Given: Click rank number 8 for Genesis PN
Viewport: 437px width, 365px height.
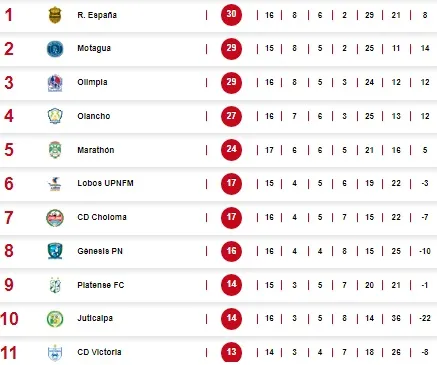Looking at the screenshot, I should 9,251.
